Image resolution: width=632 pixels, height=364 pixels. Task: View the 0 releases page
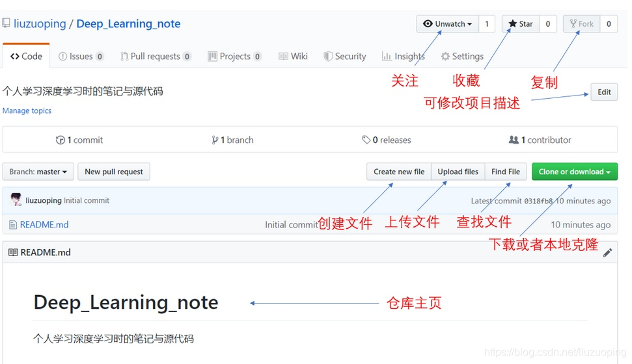point(387,140)
